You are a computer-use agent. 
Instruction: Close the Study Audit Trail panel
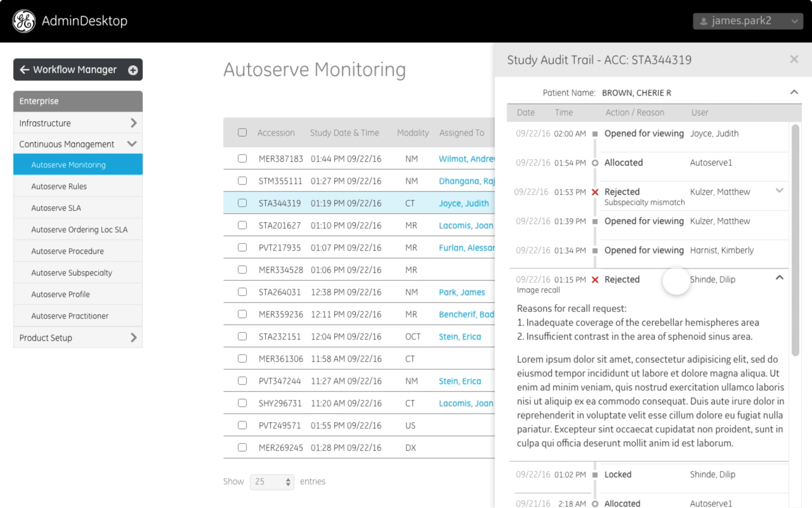pos(794,59)
